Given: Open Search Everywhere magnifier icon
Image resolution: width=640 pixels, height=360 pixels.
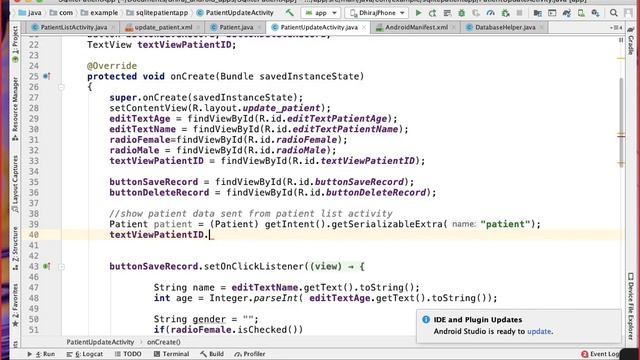Looking at the screenshot, I should point(613,13).
